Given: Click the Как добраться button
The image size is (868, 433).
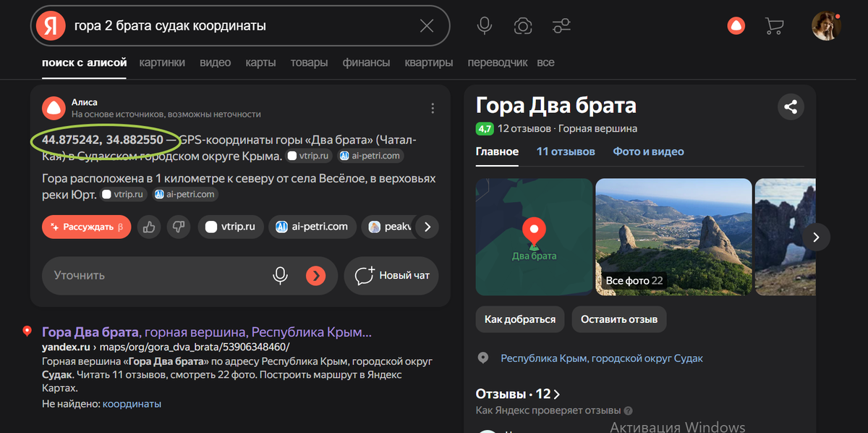Looking at the screenshot, I should pos(519,319).
